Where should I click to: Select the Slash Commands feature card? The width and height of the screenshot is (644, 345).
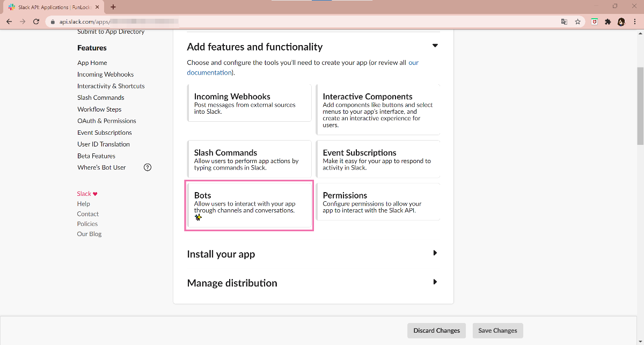[x=249, y=159]
